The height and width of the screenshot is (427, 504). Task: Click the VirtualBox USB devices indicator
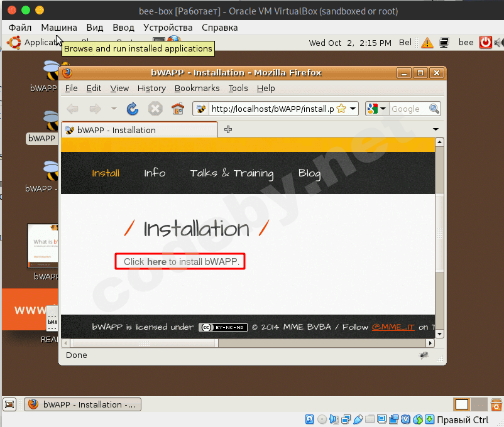[358, 419]
